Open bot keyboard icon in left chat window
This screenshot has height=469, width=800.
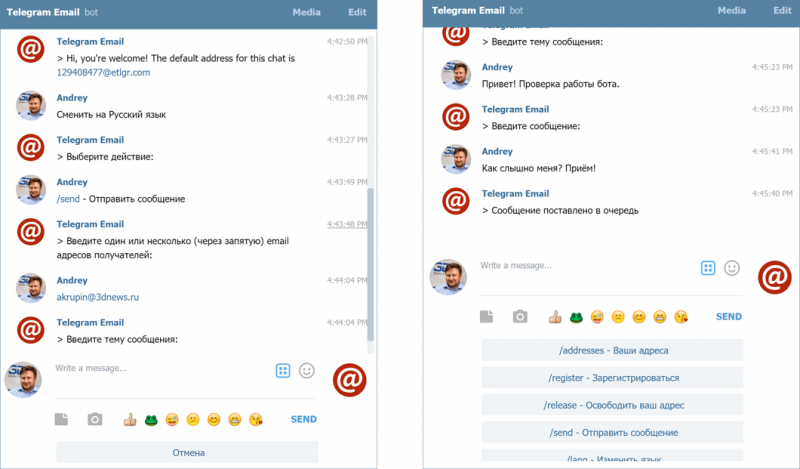(x=283, y=371)
